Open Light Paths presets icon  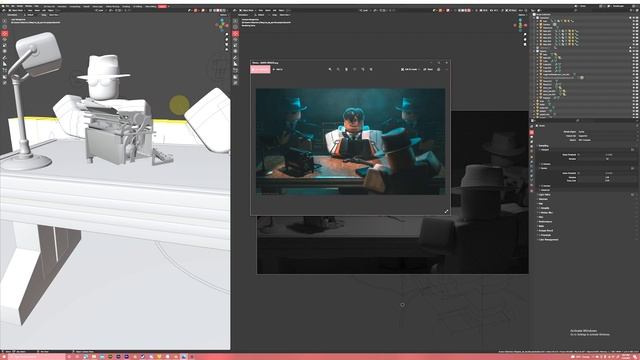(633, 195)
